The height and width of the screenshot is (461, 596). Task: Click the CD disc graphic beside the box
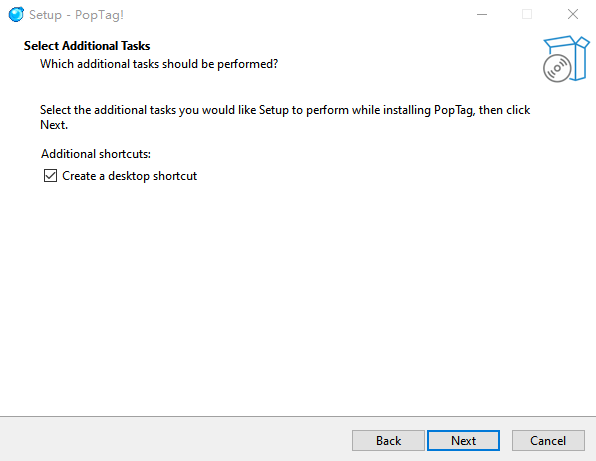pyautogui.click(x=557, y=68)
